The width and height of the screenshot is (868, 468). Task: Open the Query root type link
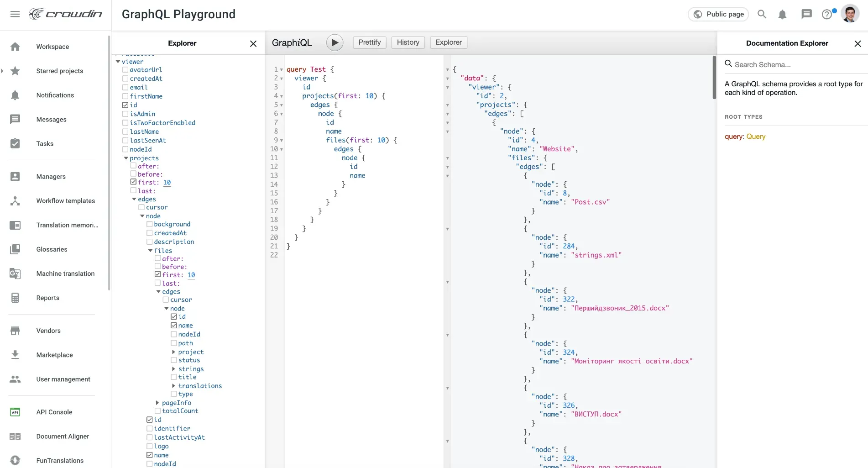[756, 137]
